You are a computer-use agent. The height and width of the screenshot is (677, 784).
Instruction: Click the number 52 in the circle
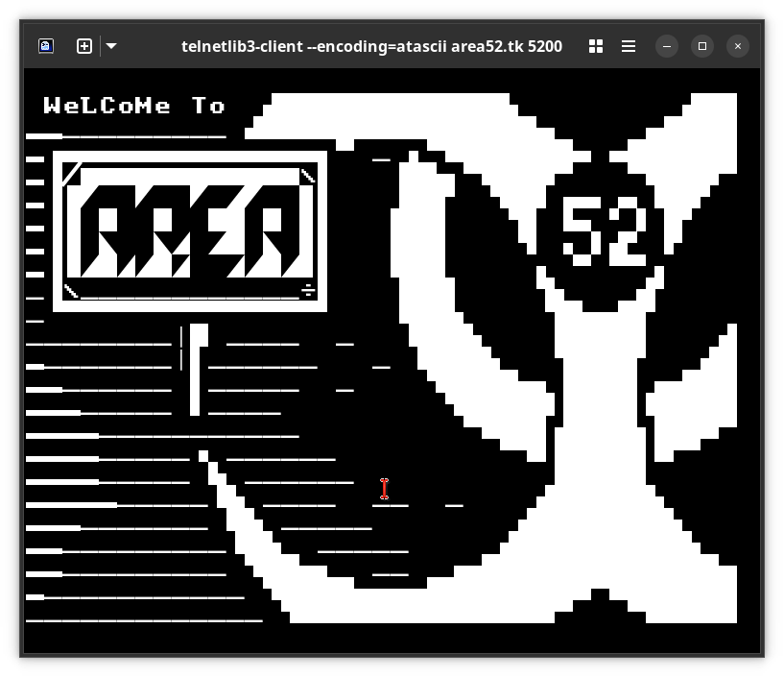[x=603, y=231]
